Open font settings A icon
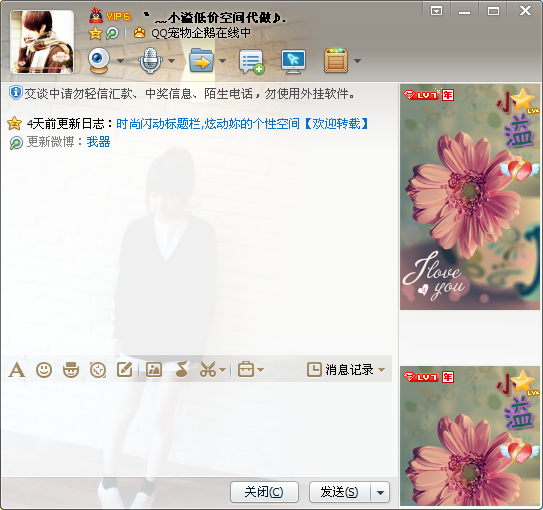543x510 pixels. coord(17,370)
